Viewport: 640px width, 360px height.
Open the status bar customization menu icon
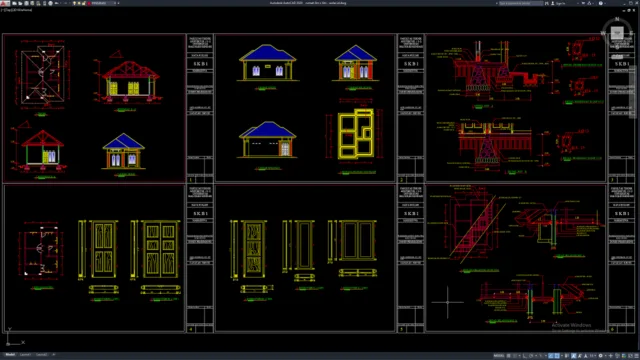636,356
